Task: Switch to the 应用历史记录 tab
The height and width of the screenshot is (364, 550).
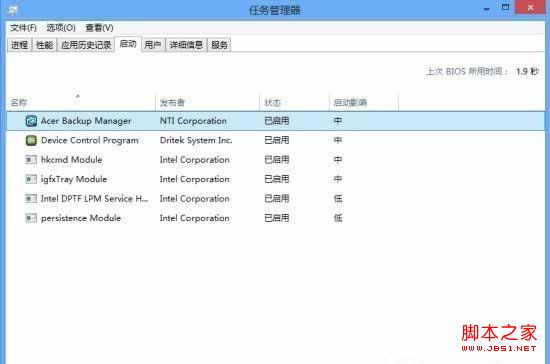Action: [x=86, y=45]
